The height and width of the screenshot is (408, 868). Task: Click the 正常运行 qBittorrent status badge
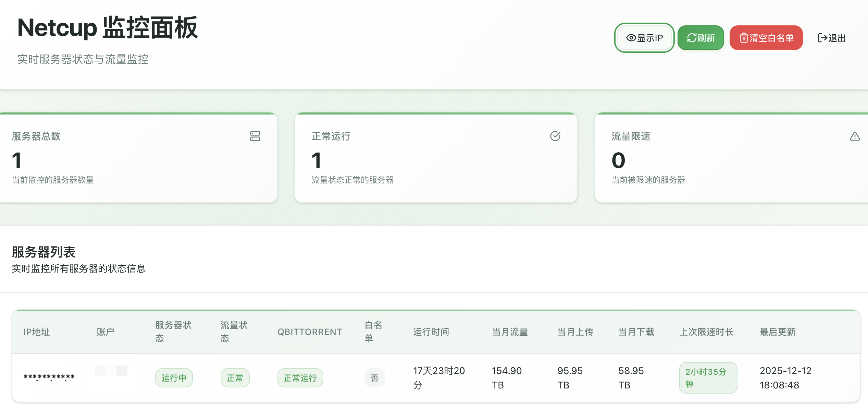(x=300, y=378)
